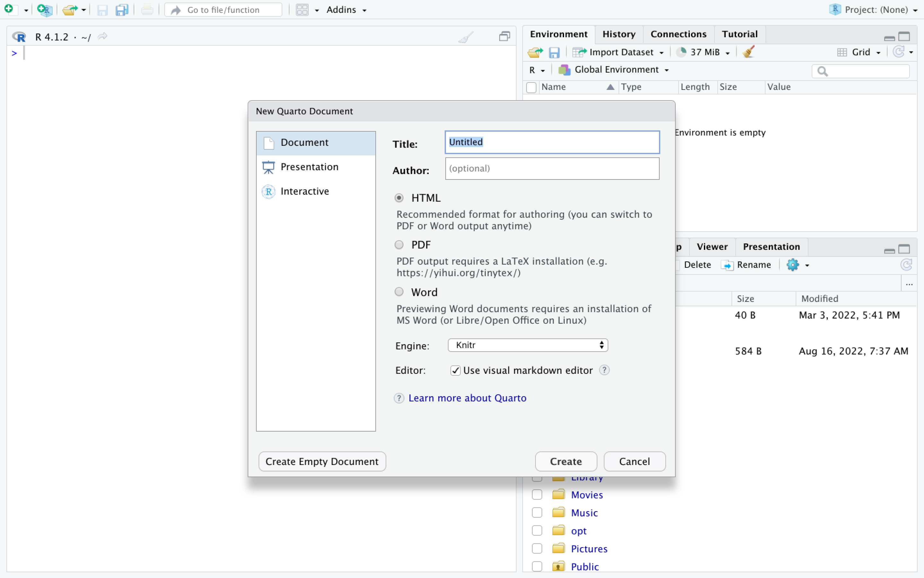924x578 pixels.
Task: Switch to the Connections tab
Action: pos(679,34)
